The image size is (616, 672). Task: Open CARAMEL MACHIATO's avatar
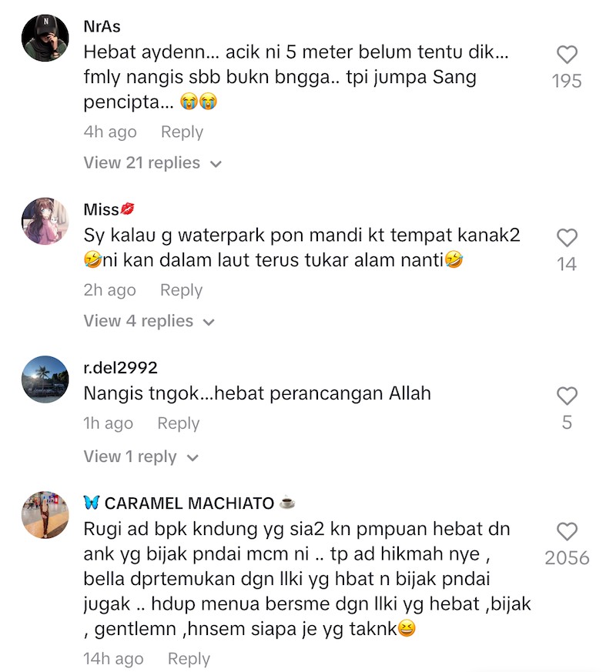(45, 515)
